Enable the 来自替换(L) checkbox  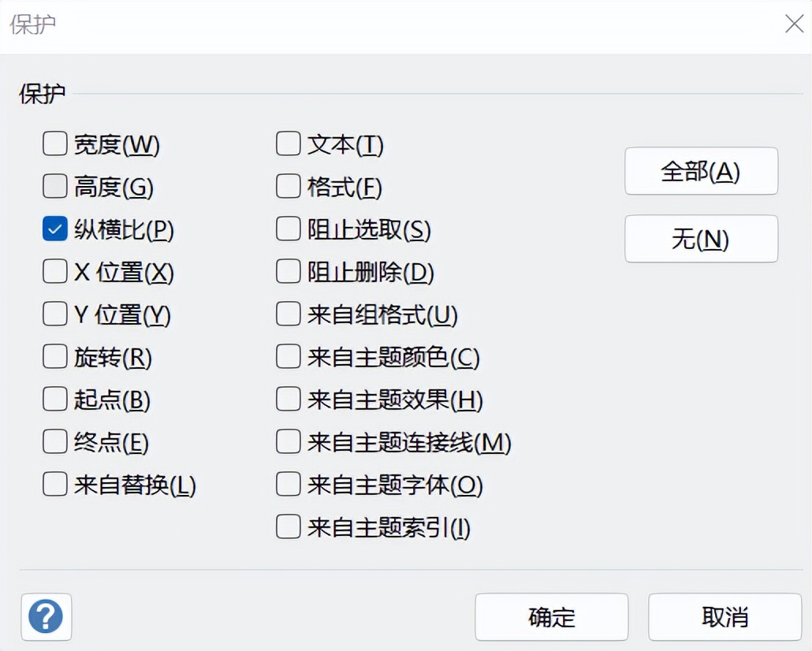coord(55,484)
